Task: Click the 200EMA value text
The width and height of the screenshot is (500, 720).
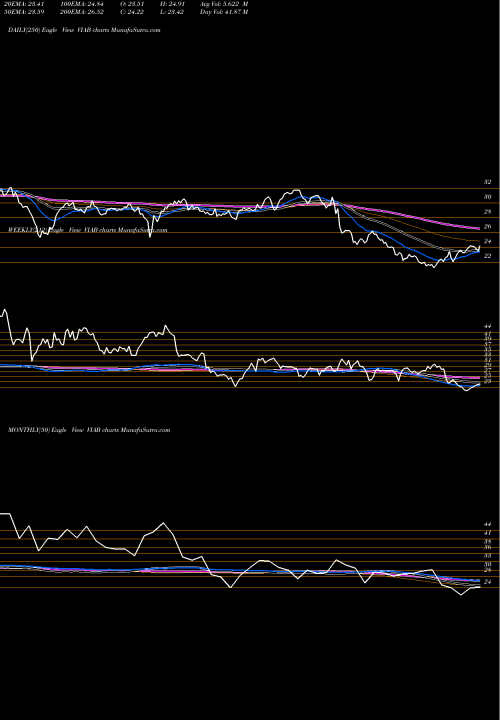Action: tap(84, 12)
